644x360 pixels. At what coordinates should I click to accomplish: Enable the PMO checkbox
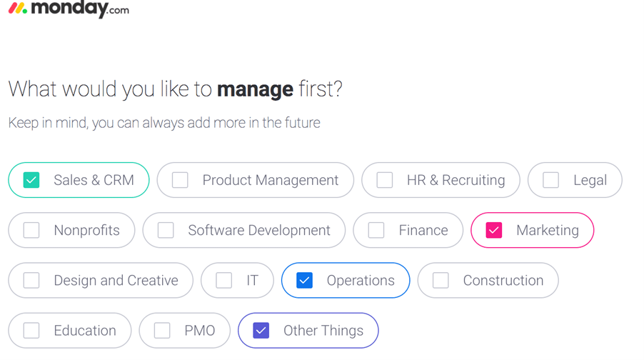(162, 331)
